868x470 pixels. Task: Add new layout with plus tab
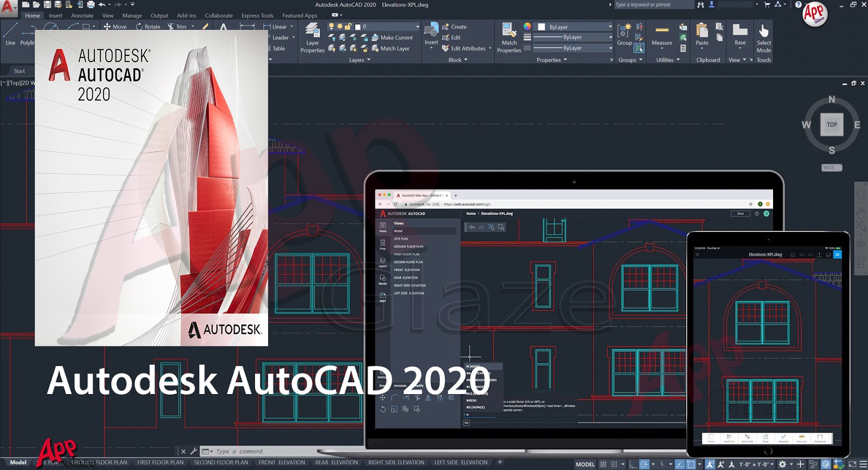coord(500,462)
